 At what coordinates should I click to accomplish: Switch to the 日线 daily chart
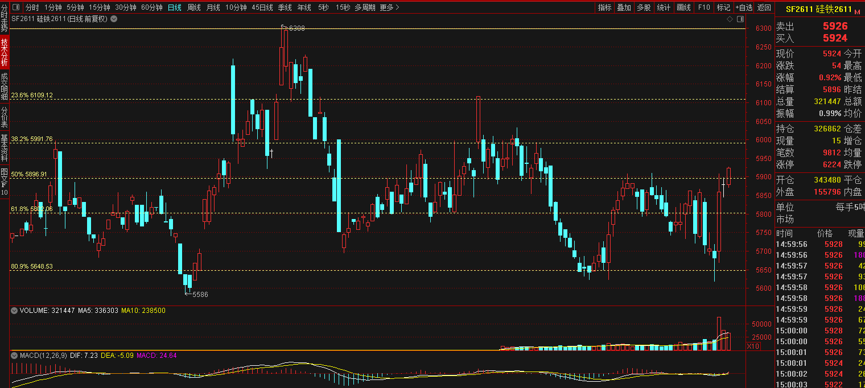[174, 8]
